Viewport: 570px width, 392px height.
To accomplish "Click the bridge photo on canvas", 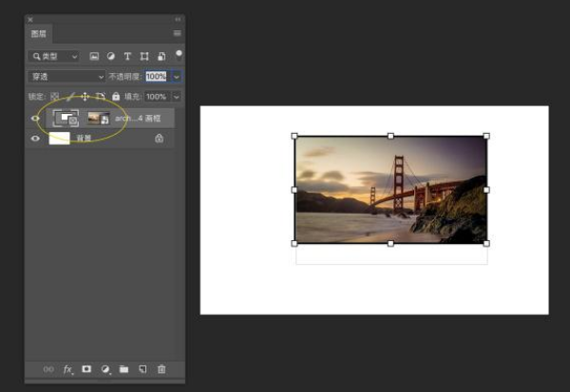I will [x=390, y=190].
